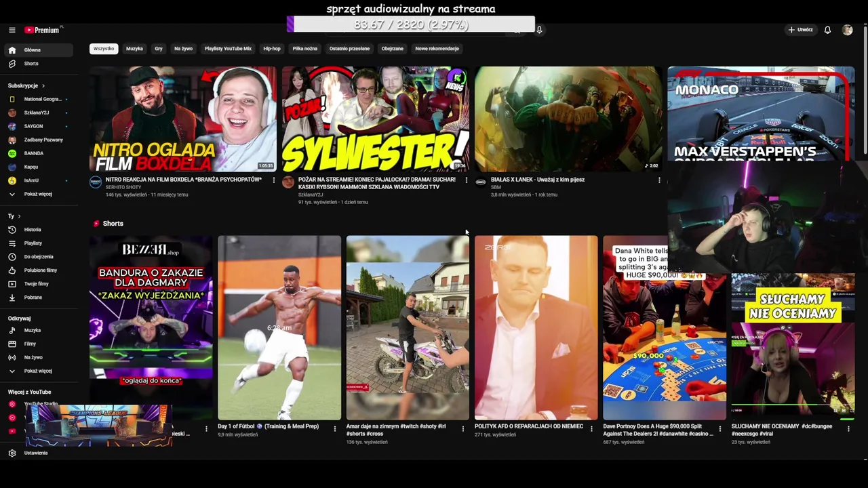Open BANNDA subscription channel

(38, 153)
